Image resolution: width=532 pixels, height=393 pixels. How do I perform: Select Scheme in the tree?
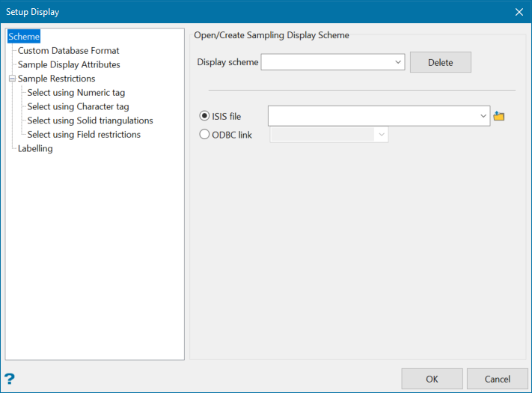click(x=24, y=37)
